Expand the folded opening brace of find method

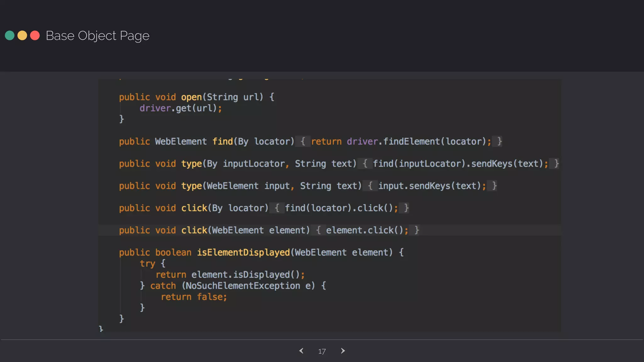point(303,141)
